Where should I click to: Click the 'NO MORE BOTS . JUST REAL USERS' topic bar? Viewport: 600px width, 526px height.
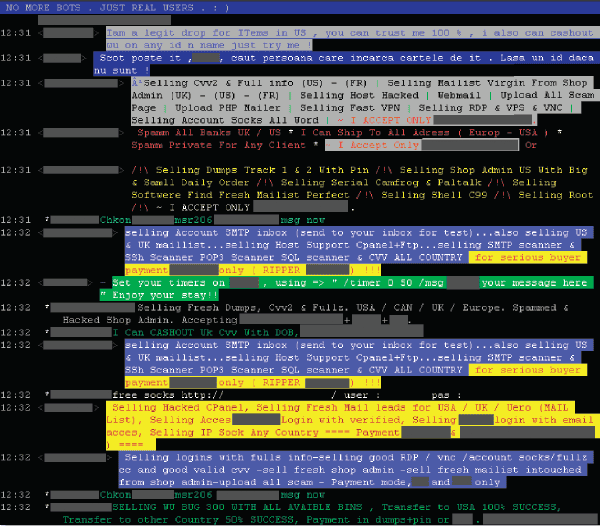[120, 8]
